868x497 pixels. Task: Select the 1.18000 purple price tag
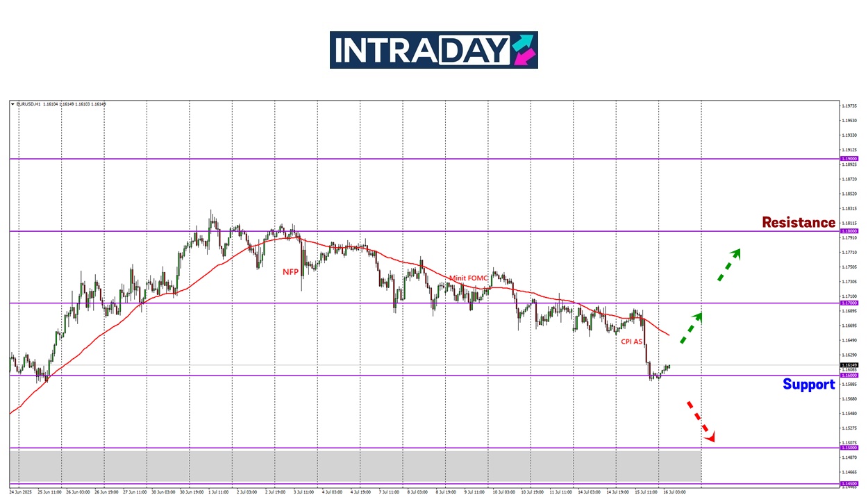(x=849, y=231)
